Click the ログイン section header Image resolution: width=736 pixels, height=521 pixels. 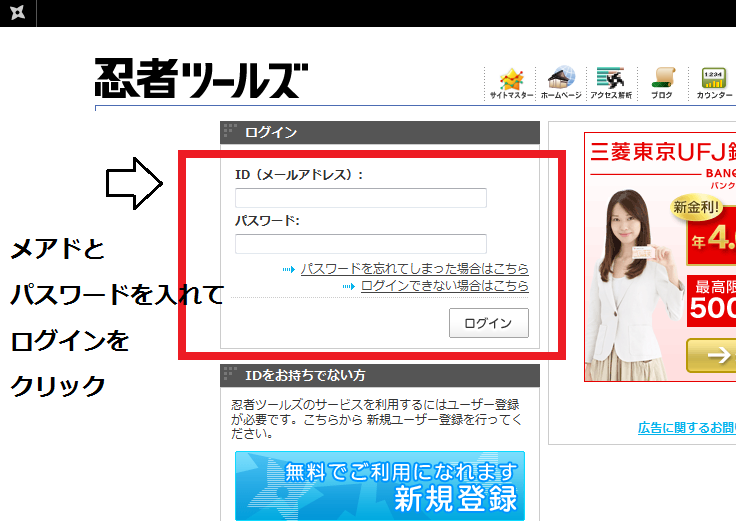point(380,132)
